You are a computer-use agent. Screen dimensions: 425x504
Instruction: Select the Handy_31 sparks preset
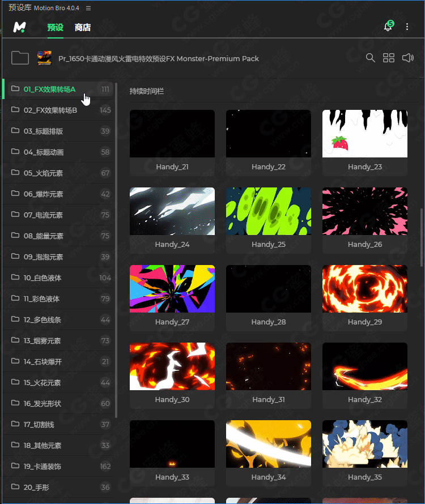[269, 366]
